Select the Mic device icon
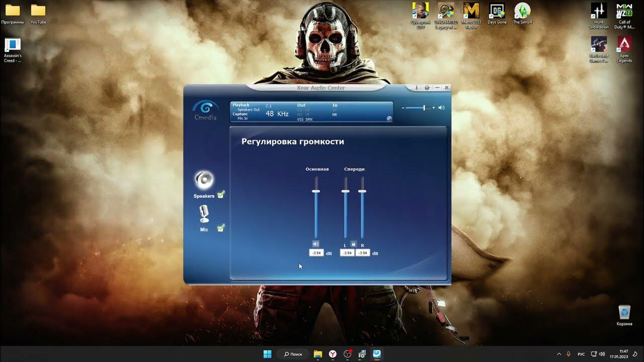Screen dimensions: 644x362 pyautogui.click(x=204, y=214)
